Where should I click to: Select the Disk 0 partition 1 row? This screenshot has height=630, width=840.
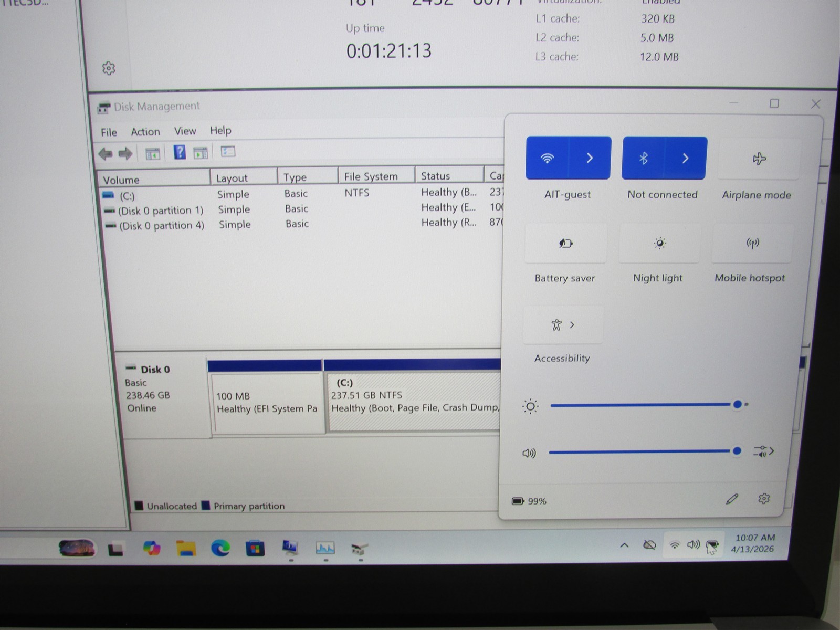(x=302, y=209)
